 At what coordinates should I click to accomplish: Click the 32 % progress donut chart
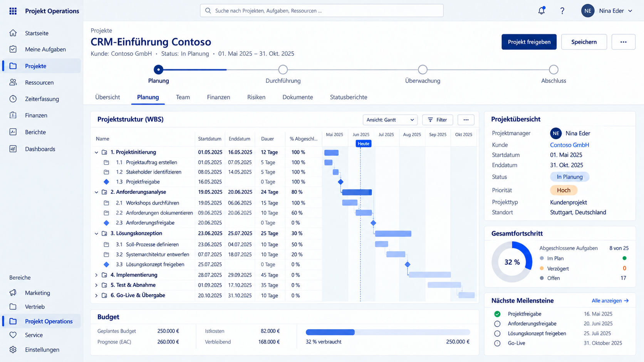tap(512, 262)
